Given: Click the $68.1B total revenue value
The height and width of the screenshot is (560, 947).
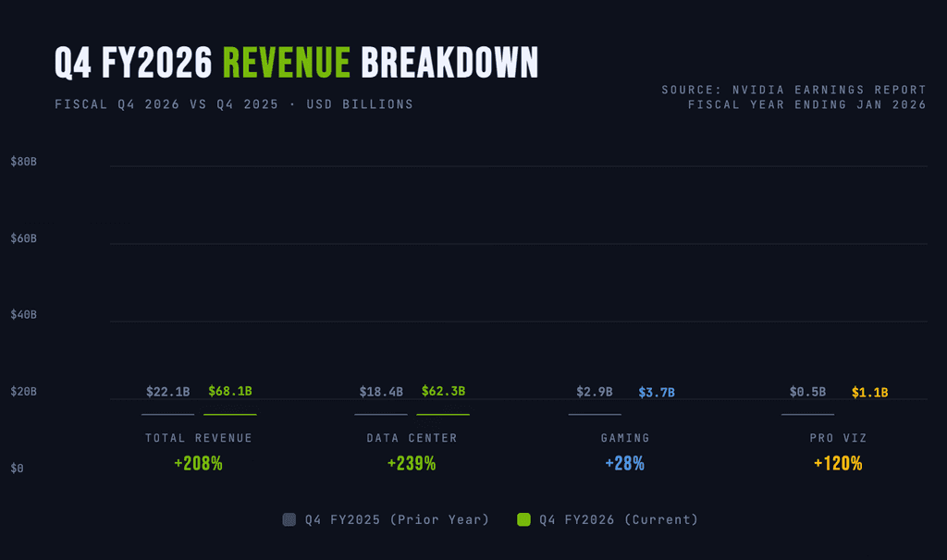Looking at the screenshot, I should tap(230, 391).
